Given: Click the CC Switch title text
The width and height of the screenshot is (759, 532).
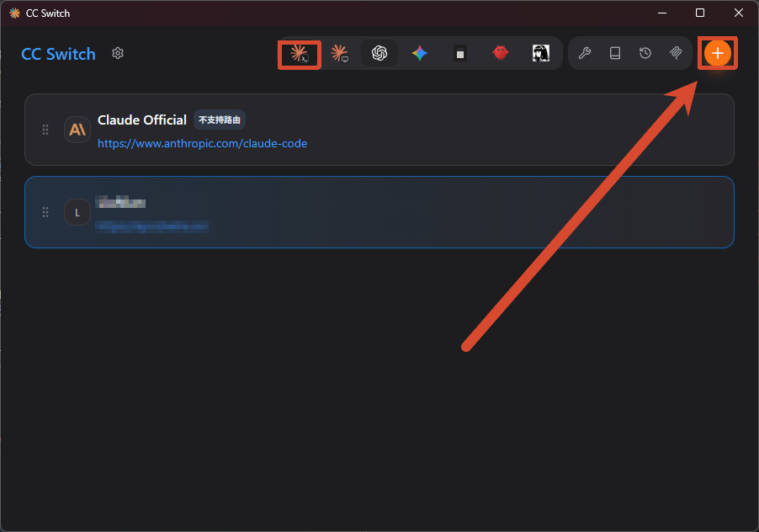Looking at the screenshot, I should tap(59, 54).
